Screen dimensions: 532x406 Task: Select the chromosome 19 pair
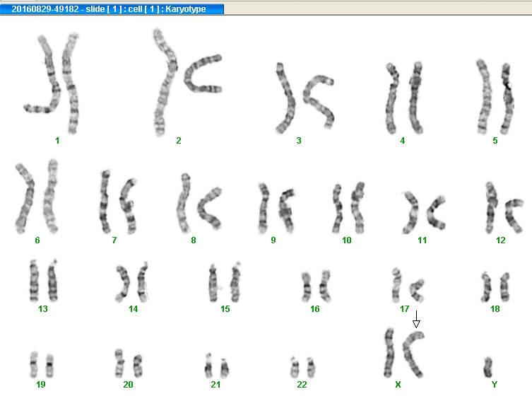pos(42,365)
